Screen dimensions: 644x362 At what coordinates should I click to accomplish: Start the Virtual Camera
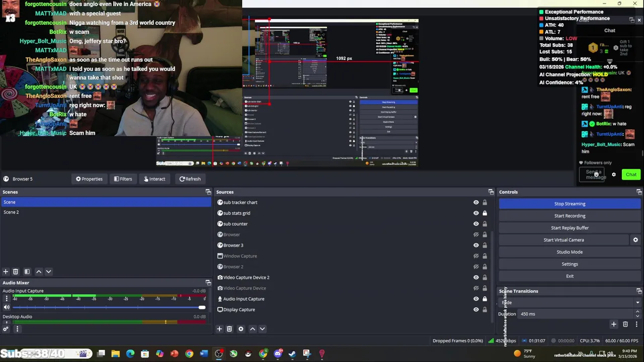coord(563,240)
